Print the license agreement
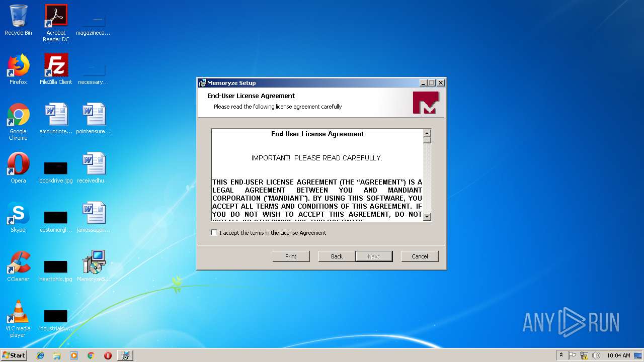Viewport: 644px width, 362px height. 291,256
